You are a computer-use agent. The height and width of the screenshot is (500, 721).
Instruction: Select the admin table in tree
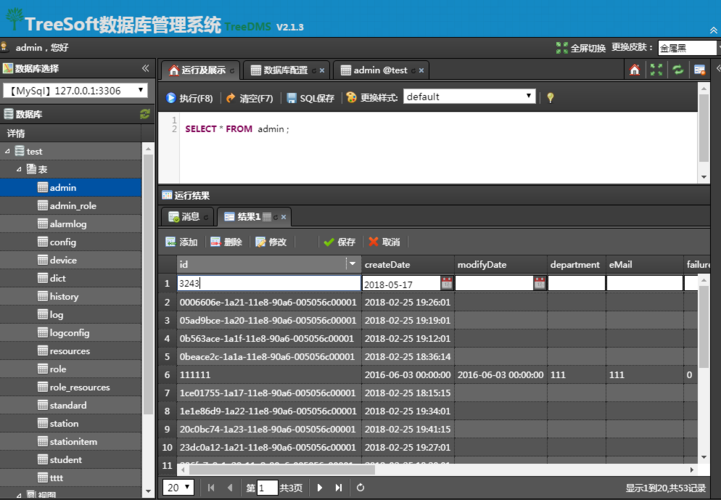[71, 188]
